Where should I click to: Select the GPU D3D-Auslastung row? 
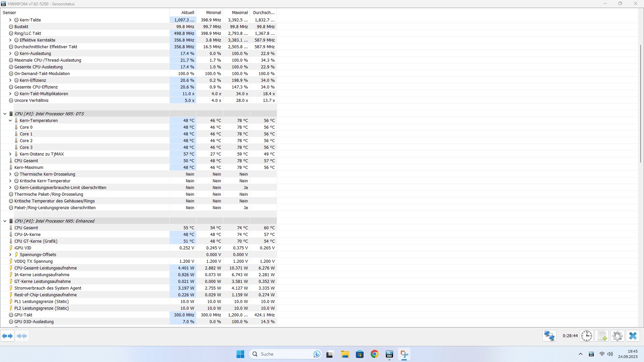point(139,321)
